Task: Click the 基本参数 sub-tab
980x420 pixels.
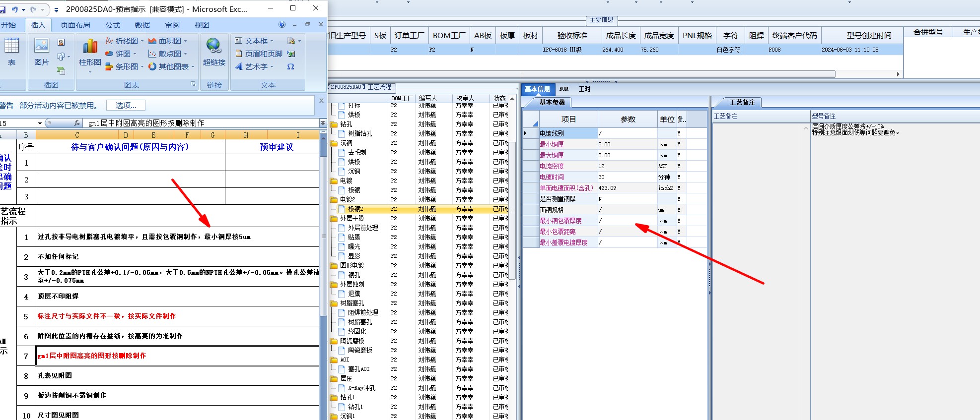Action: coord(552,102)
